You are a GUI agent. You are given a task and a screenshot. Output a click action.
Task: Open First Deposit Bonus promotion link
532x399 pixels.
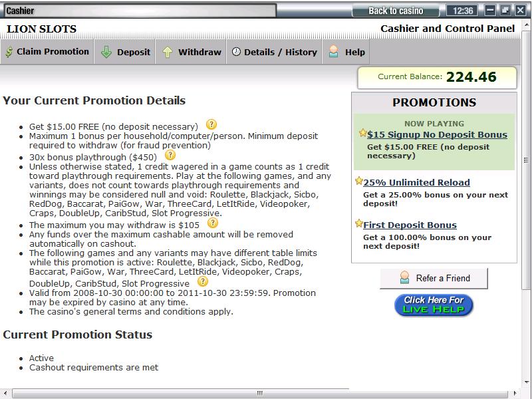tap(410, 225)
